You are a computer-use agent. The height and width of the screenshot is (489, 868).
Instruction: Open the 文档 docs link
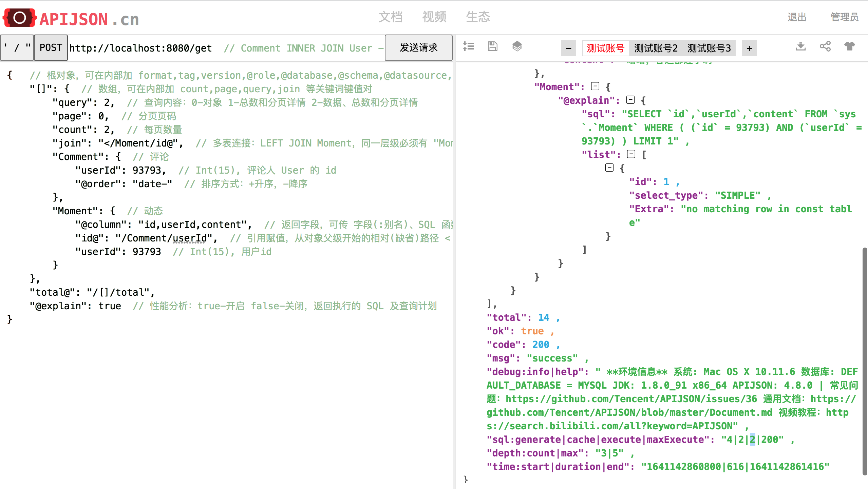(390, 17)
